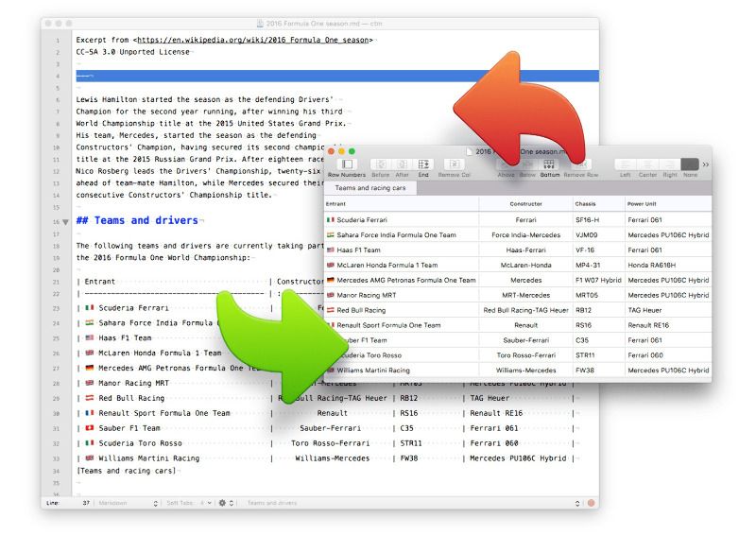Click the TAG Heuer power unit cell in table editor
The height and width of the screenshot is (535, 756).
pos(668,310)
